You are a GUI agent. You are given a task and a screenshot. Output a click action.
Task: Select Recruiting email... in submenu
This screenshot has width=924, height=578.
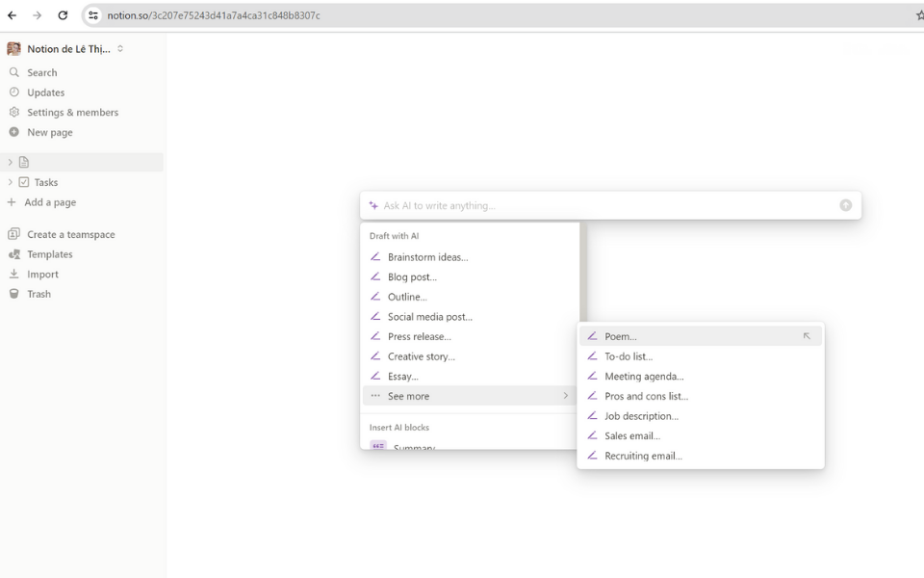click(701, 456)
